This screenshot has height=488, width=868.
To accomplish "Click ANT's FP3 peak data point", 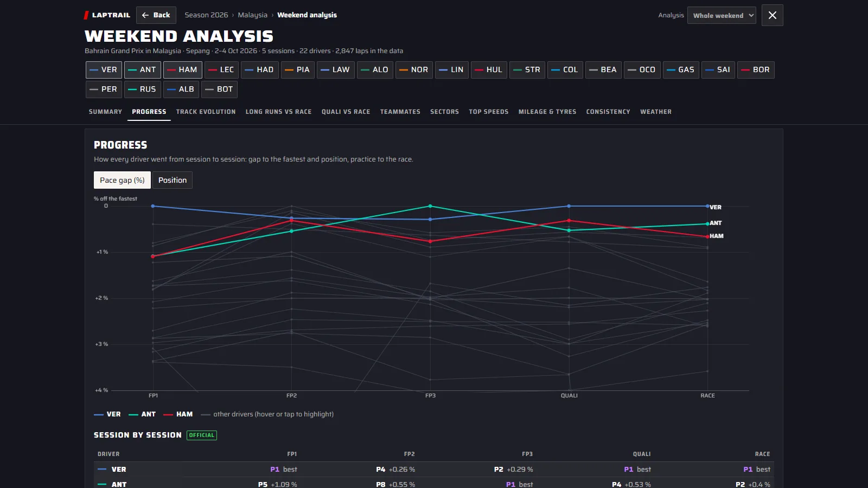I will pyautogui.click(x=430, y=206).
